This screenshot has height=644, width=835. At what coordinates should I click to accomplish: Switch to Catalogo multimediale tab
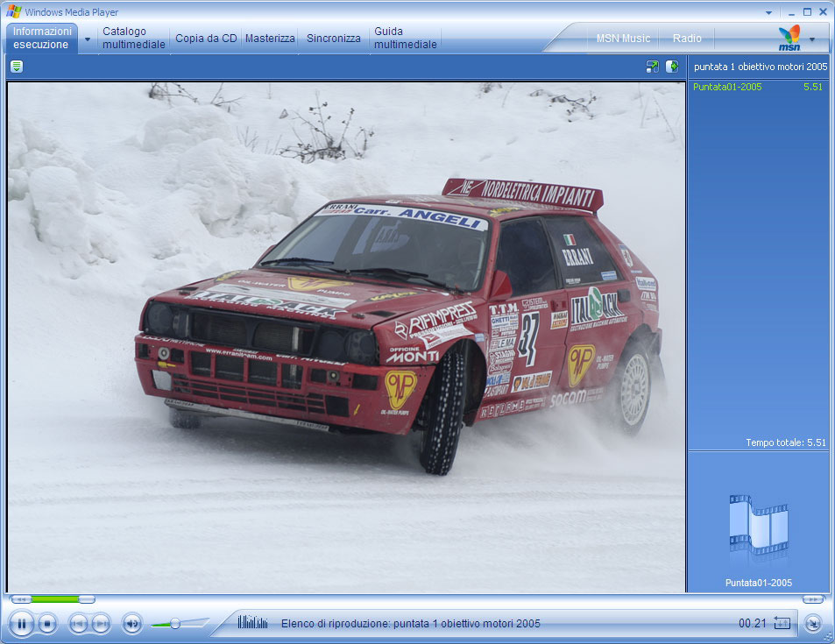134,38
